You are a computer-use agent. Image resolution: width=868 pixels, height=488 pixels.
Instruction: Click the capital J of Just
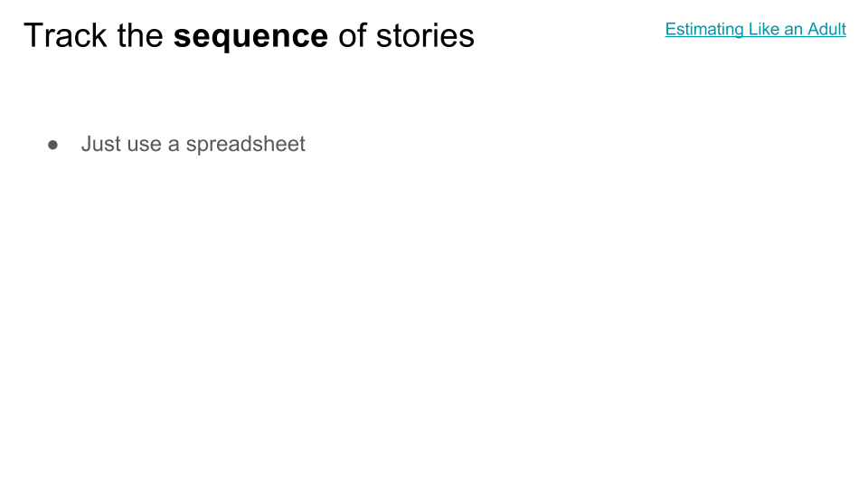coord(87,144)
